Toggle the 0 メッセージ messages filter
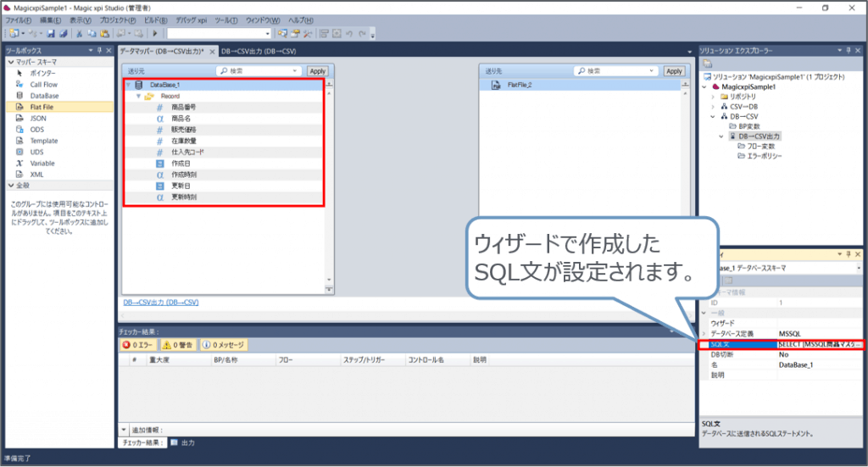 224,345
